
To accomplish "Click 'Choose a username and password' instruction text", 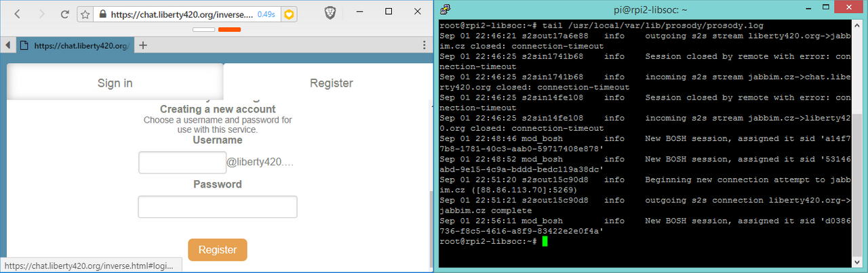I will click(x=218, y=125).
